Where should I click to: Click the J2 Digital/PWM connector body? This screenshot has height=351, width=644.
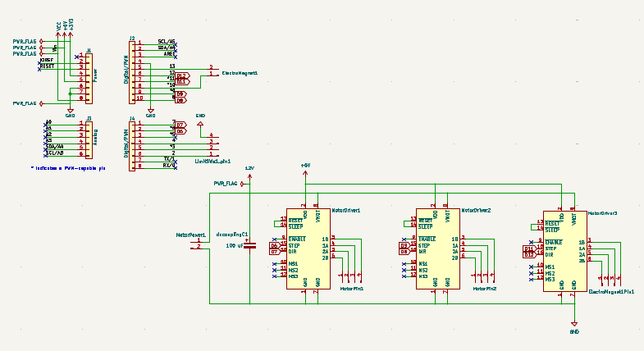[132, 71]
